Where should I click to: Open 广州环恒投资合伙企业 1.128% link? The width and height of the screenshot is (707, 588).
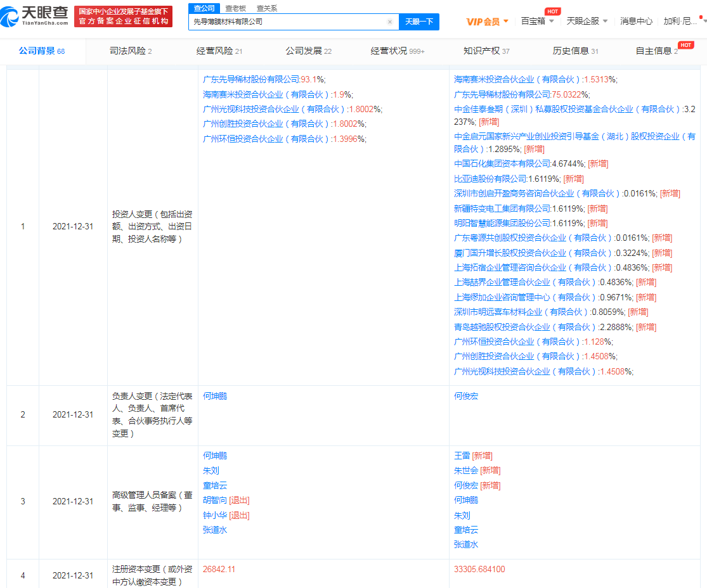pyautogui.click(x=518, y=342)
